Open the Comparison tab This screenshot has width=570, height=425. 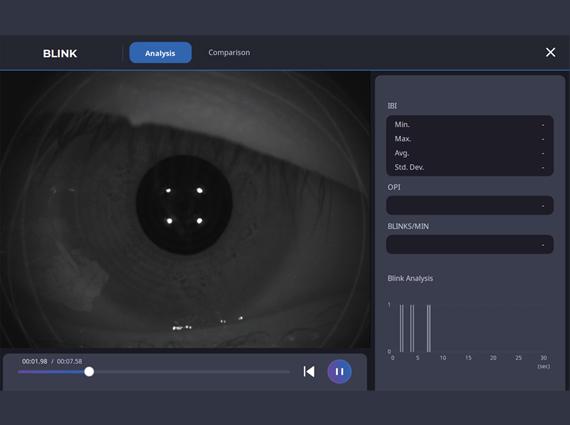pyautogui.click(x=229, y=53)
